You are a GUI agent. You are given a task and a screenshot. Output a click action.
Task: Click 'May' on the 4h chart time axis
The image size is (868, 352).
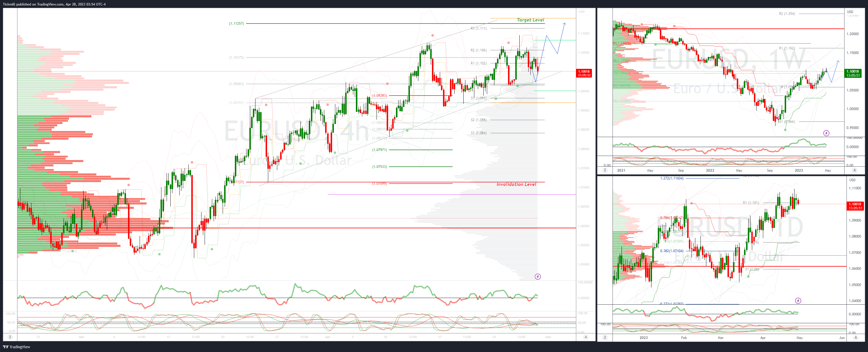click(548, 337)
